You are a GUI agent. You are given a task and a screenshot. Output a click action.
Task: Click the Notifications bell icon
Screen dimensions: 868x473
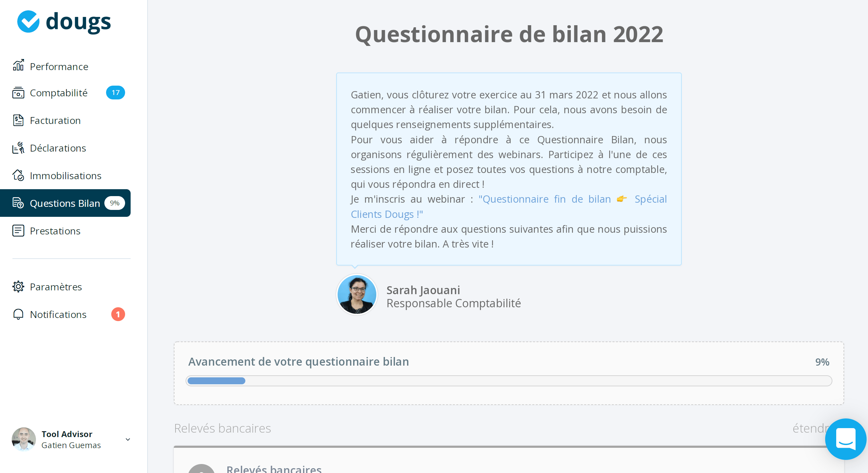click(x=18, y=314)
